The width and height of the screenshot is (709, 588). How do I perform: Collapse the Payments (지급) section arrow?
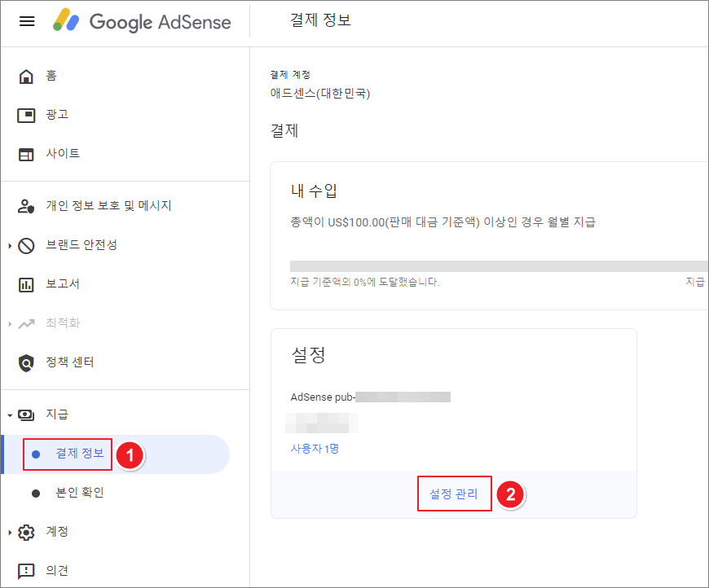(10, 415)
